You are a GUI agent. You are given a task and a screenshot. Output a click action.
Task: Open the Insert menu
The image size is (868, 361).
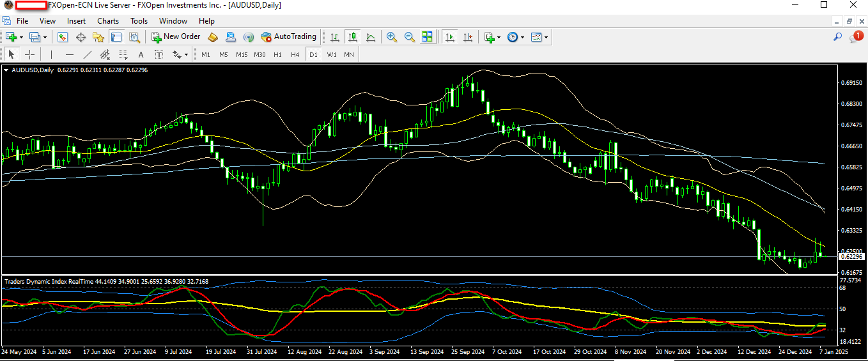tap(76, 21)
